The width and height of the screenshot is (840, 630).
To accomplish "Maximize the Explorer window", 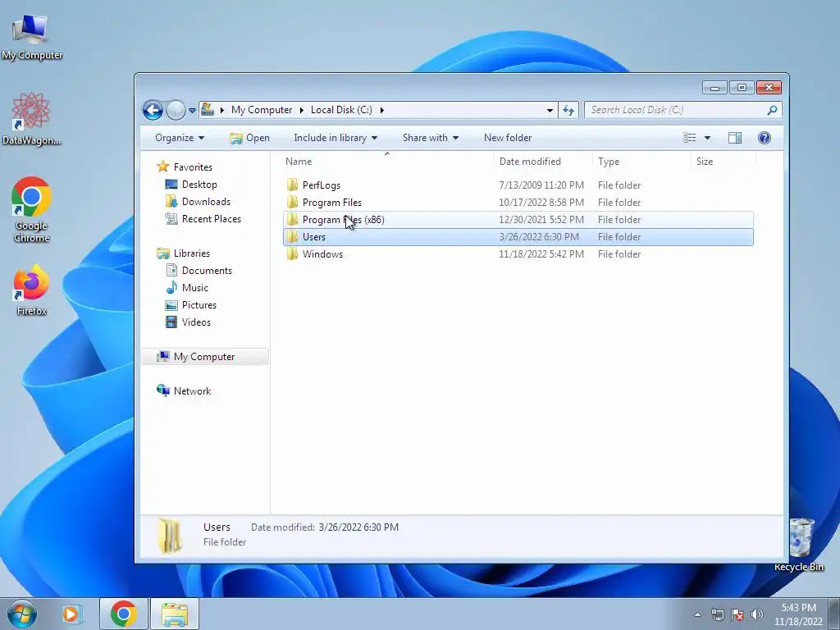I will click(x=742, y=87).
